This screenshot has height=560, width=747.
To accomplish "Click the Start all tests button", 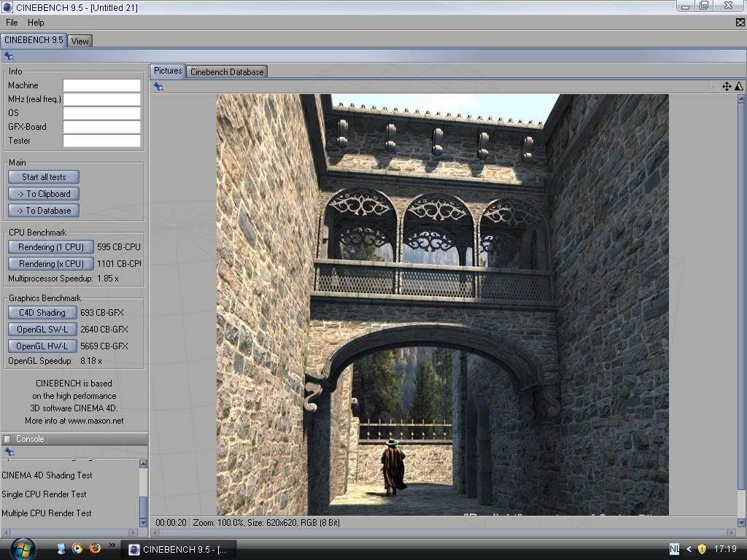I will coord(44,177).
